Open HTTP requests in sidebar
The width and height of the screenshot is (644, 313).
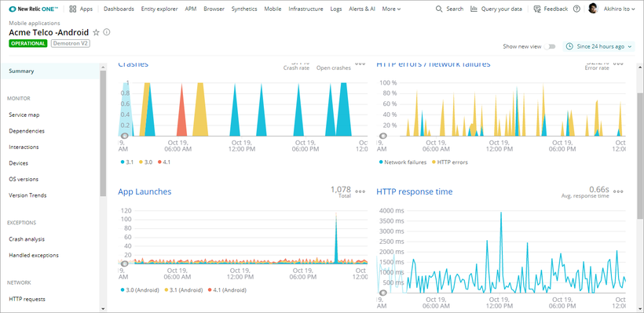tap(27, 299)
